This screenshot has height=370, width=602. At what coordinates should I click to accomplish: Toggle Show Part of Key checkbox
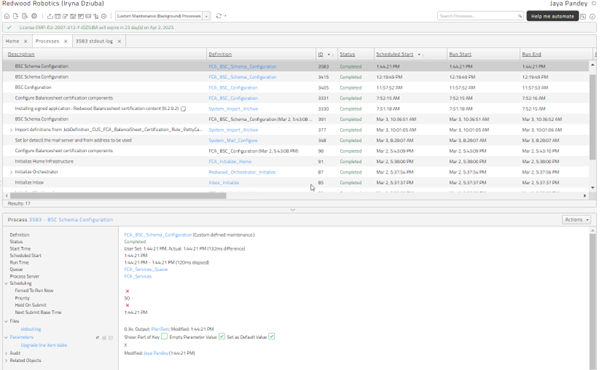pyautogui.click(x=164, y=337)
